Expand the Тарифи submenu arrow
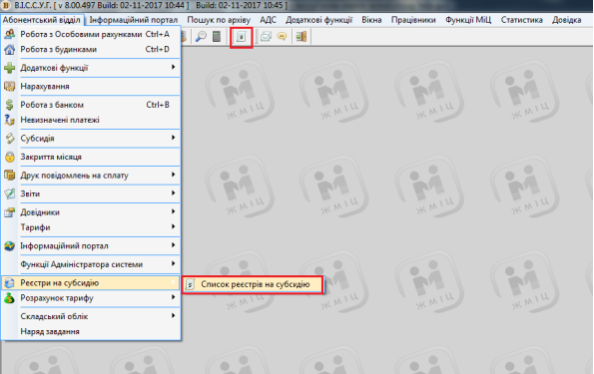594x374 pixels. coord(173,227)
